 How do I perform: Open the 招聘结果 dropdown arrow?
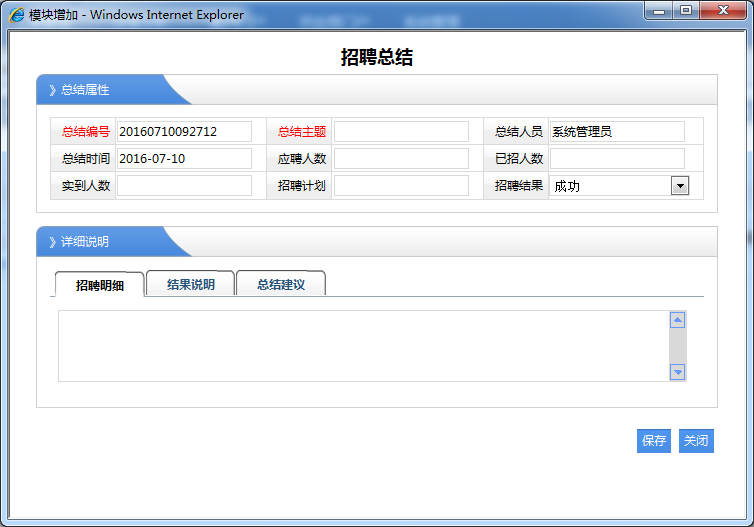[x=679, y=185]
